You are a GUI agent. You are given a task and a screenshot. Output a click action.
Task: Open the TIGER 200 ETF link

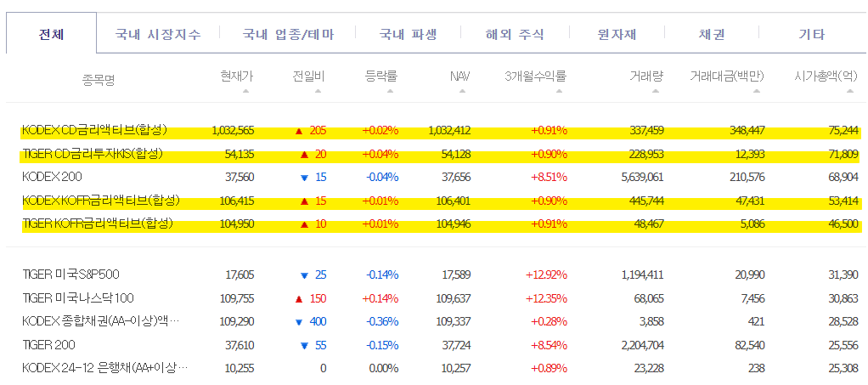(x=48, y=344)
